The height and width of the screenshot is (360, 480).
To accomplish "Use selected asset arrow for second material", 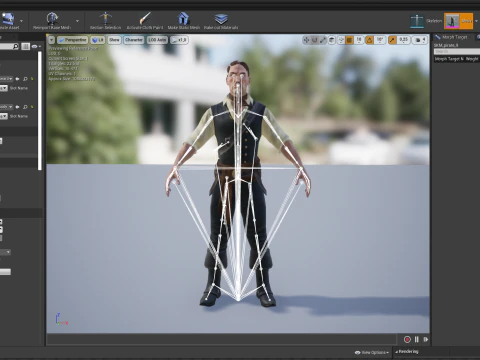I will pyautogui.click(x=17, y=107).
